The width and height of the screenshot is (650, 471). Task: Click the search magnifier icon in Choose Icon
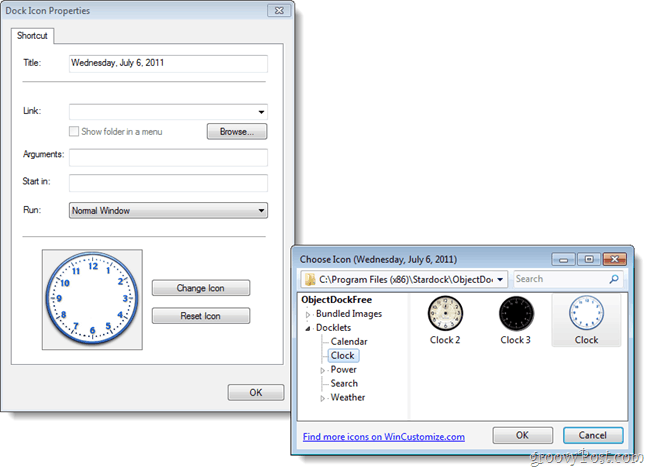(x=614, y=279)
